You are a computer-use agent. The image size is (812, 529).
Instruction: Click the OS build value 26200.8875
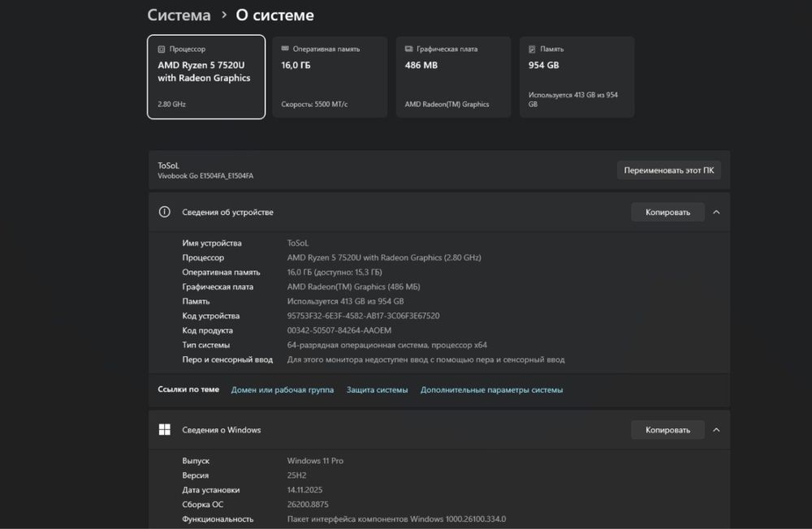308,504
